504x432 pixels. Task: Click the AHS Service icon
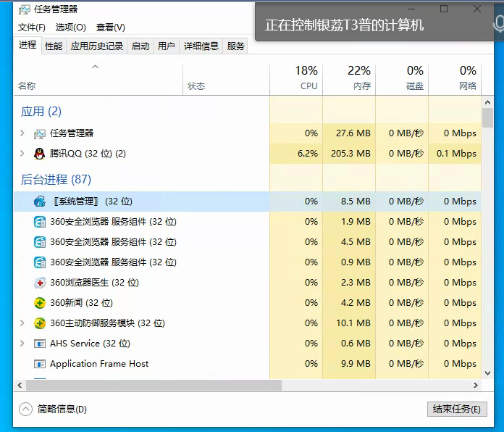40,344
